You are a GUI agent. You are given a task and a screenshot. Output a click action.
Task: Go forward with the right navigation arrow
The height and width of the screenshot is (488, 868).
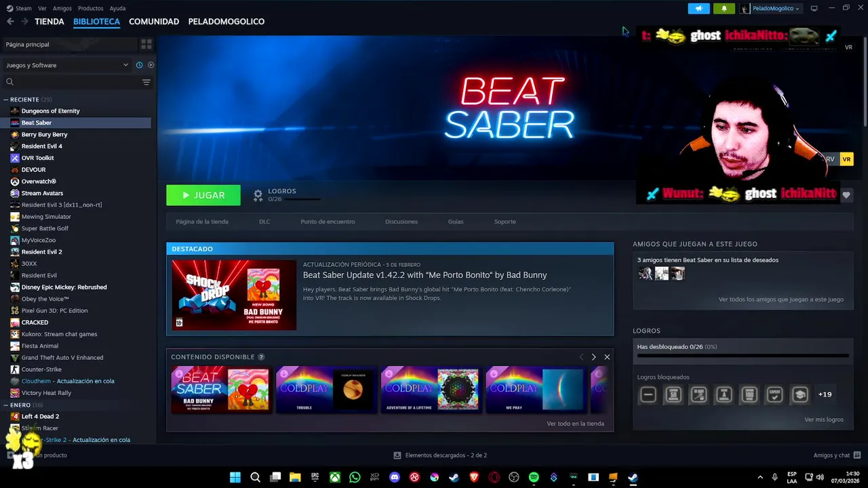point(24,22)
